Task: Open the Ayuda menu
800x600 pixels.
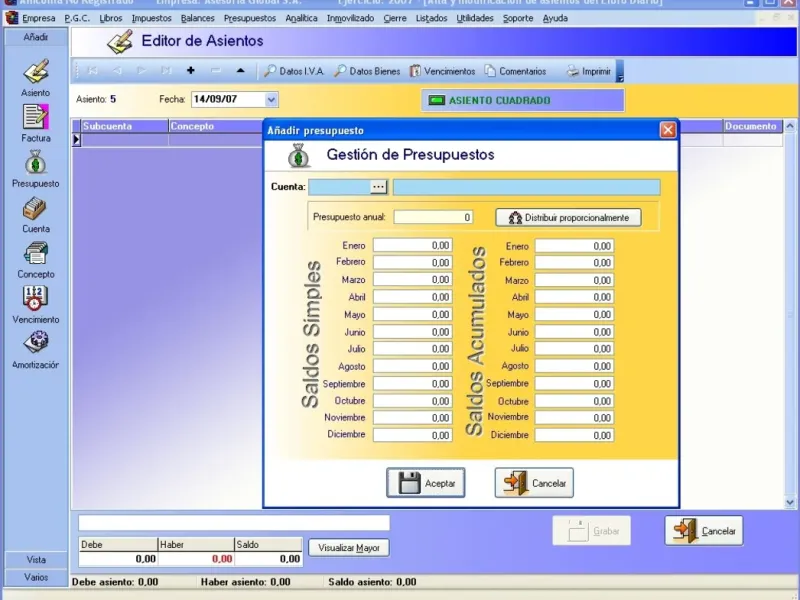Action: point(555,18)
